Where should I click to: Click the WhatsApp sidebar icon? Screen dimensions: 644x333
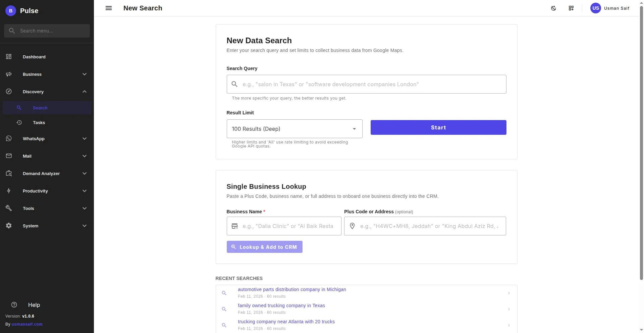point(9,138)
